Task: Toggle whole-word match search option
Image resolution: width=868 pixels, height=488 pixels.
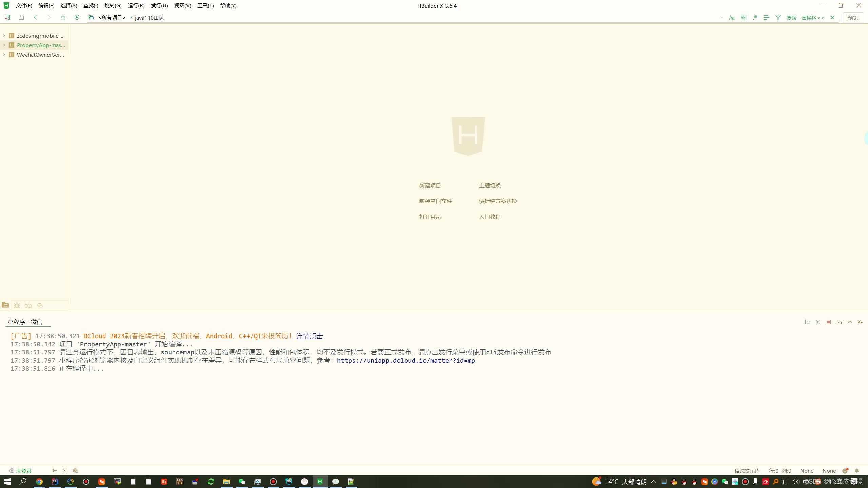Action: point(743,17)
